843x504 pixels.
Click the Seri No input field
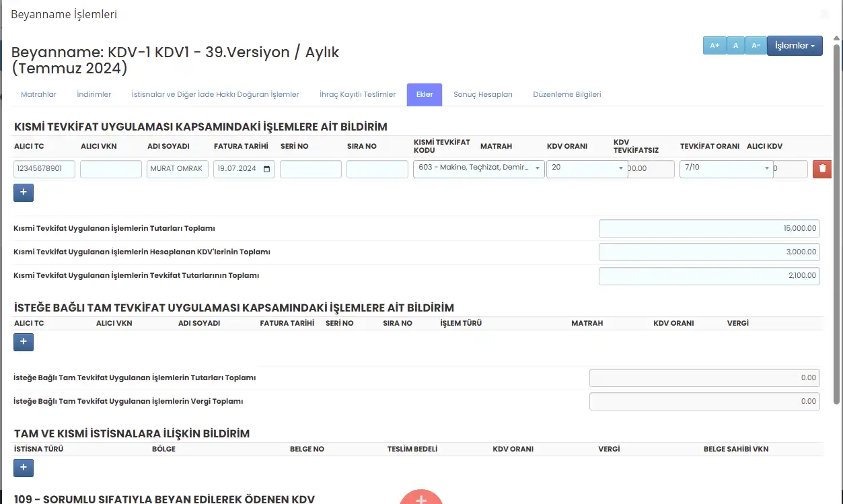[310, 169]
